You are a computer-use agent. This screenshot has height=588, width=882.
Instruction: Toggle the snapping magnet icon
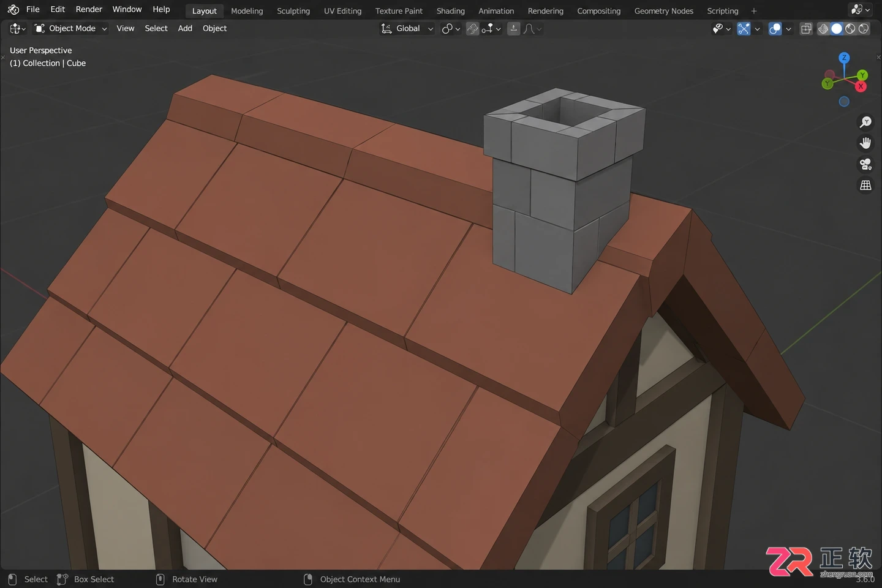[x=472, y=28]
